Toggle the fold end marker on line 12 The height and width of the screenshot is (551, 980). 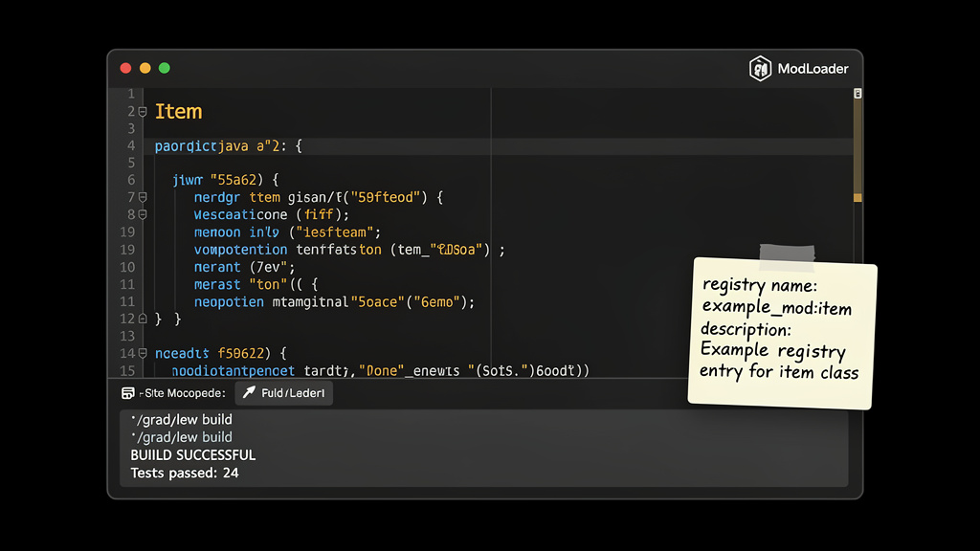point(143,319)
